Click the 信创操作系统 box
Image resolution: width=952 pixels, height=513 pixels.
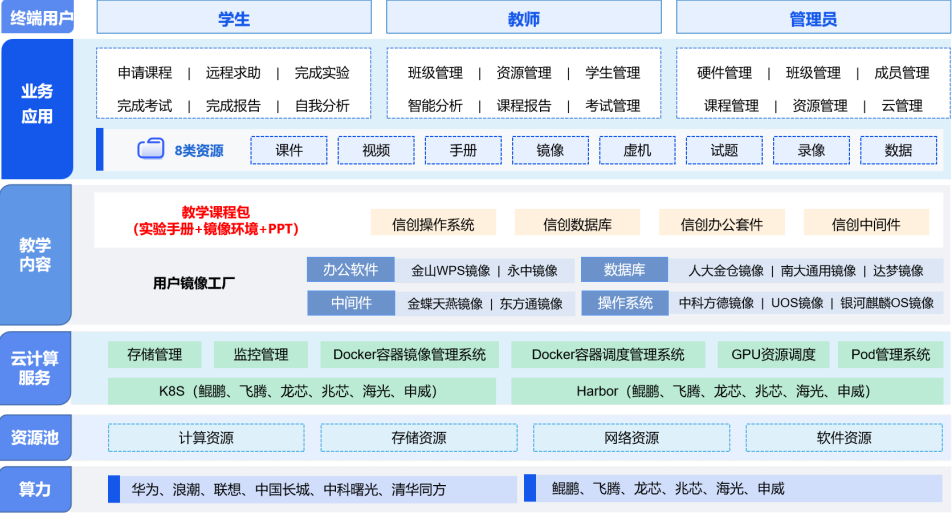coord(434,224)
